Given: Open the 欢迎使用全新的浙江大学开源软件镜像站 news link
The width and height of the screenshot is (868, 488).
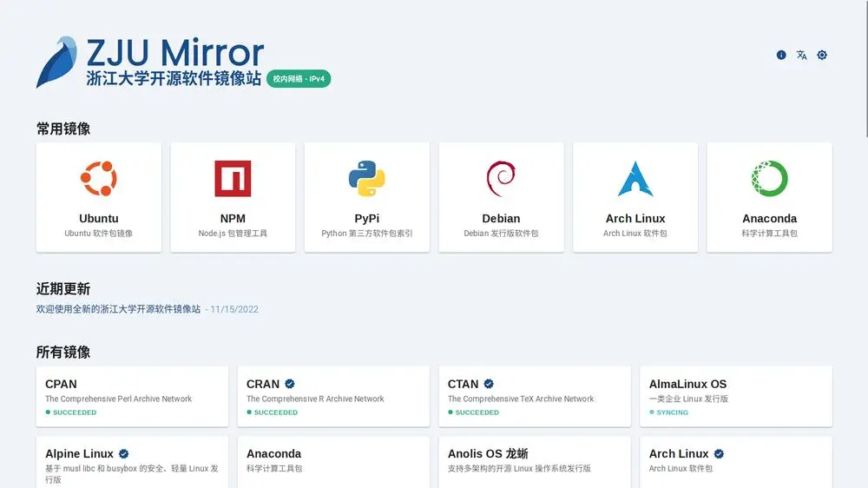Looking at the screenshot, I should tap(118, 309).
